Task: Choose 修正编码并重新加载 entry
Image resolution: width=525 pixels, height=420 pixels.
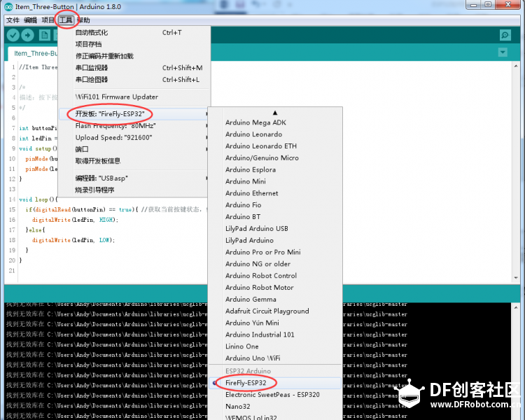Action: tap(134, 56)
